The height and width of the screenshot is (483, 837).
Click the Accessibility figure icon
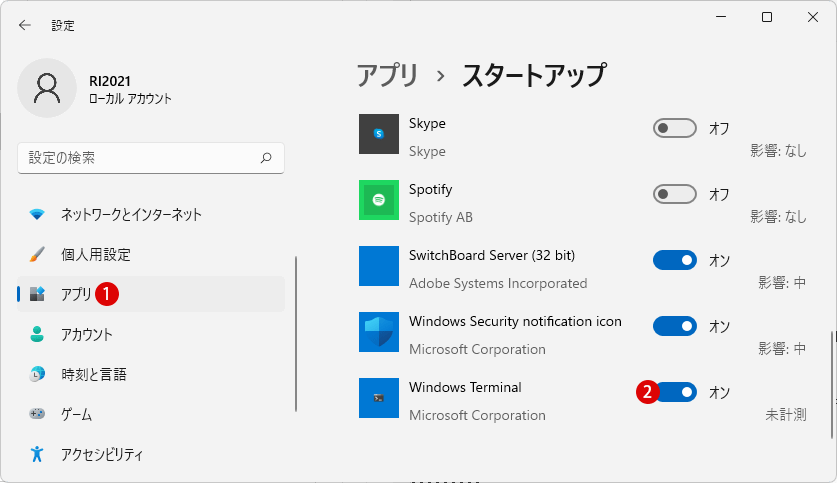point(37,454)
